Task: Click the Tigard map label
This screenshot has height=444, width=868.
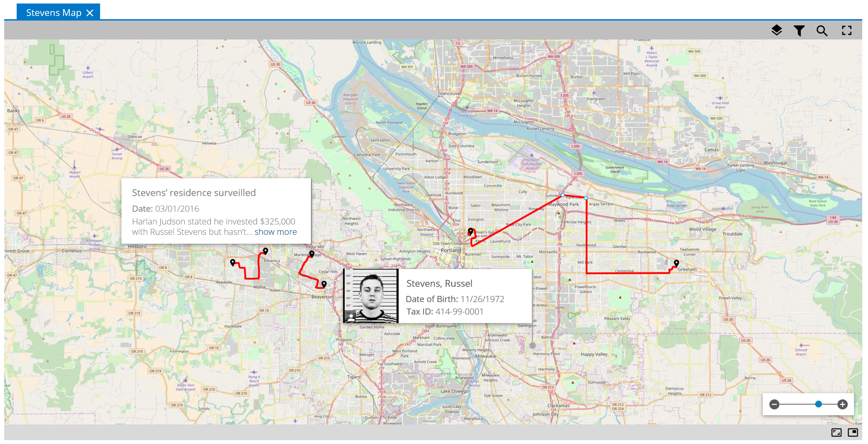Action: point(354,377)
